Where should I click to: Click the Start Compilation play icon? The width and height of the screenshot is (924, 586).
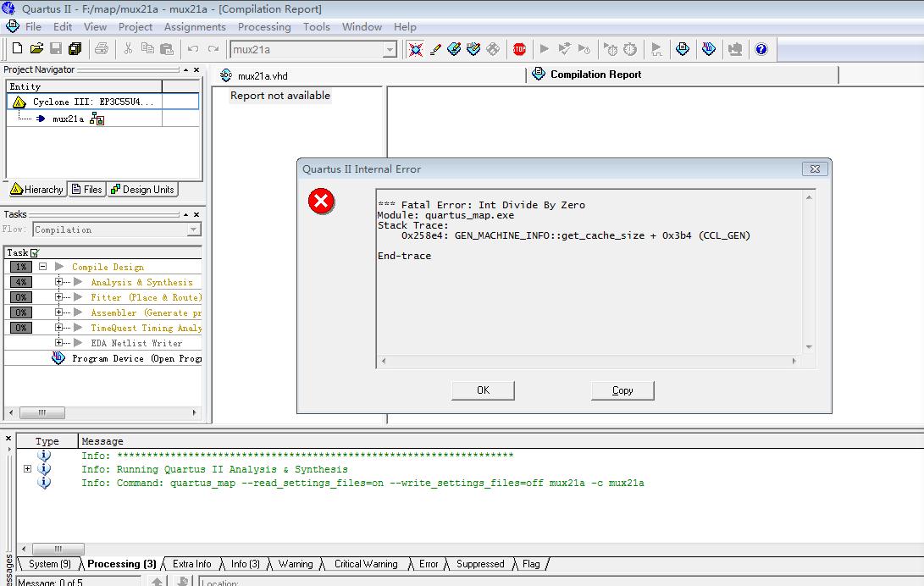coord(544,49)
